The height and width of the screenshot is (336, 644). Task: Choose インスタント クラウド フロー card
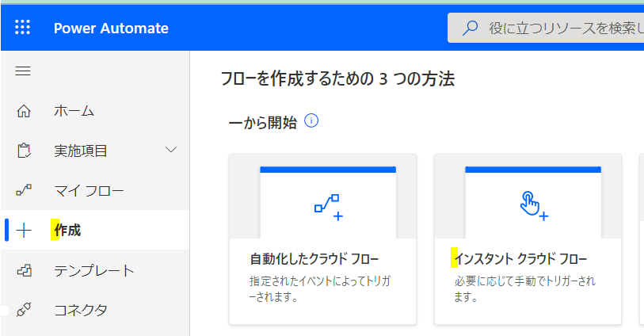(x=528, y=260)
